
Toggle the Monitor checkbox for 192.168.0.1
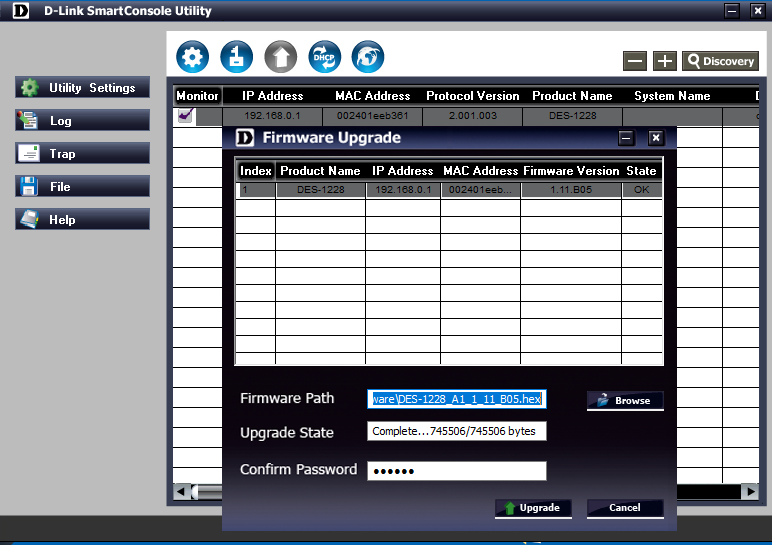pos(184,116)
